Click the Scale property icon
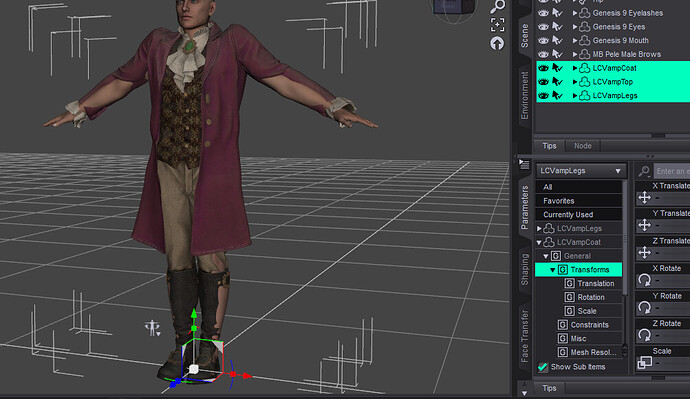Image resolution: width=690 pixels, height=399 pixels. (x=644, y=362)
